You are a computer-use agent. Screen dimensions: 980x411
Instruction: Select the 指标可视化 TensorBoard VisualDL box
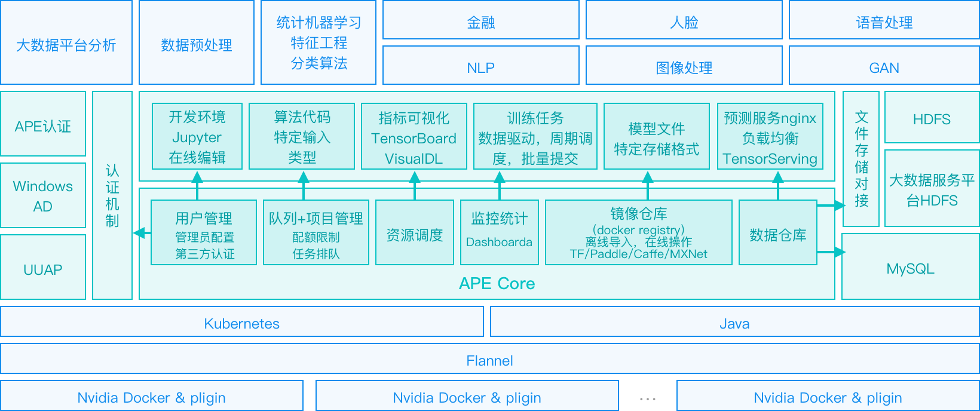(414, 136)
